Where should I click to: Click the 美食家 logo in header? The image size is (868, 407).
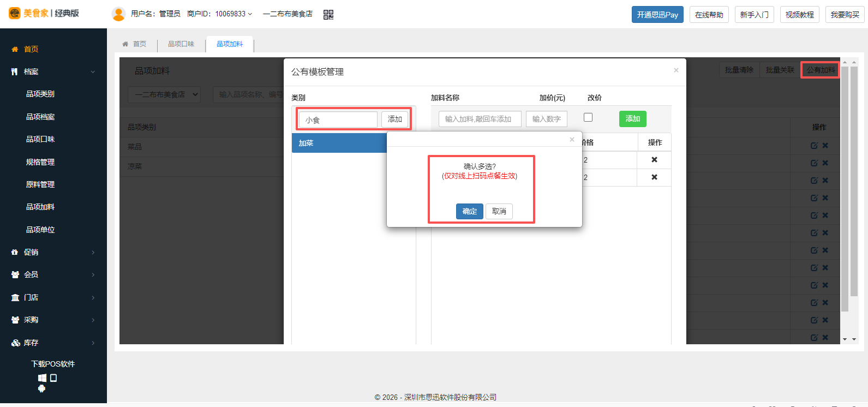click(44, 14)
